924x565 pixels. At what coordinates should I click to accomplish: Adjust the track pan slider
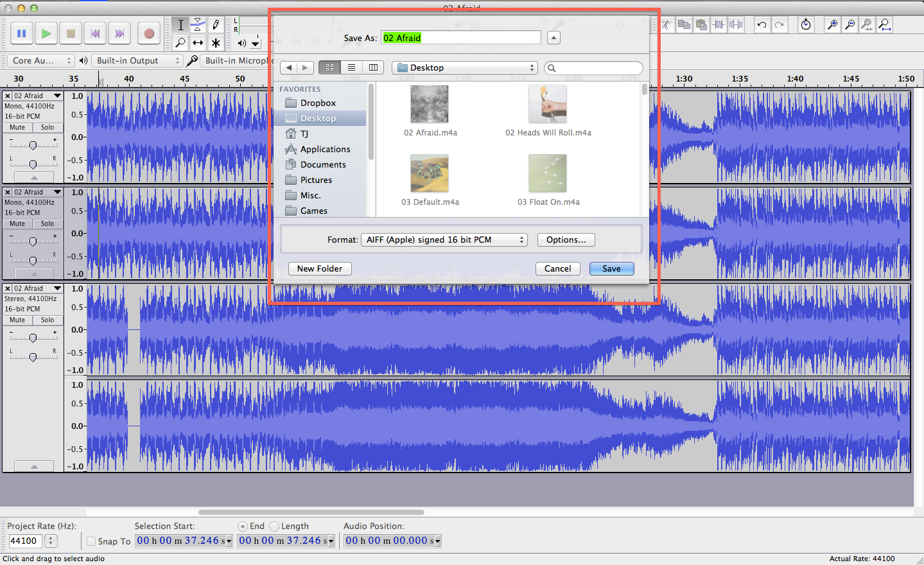33,163
